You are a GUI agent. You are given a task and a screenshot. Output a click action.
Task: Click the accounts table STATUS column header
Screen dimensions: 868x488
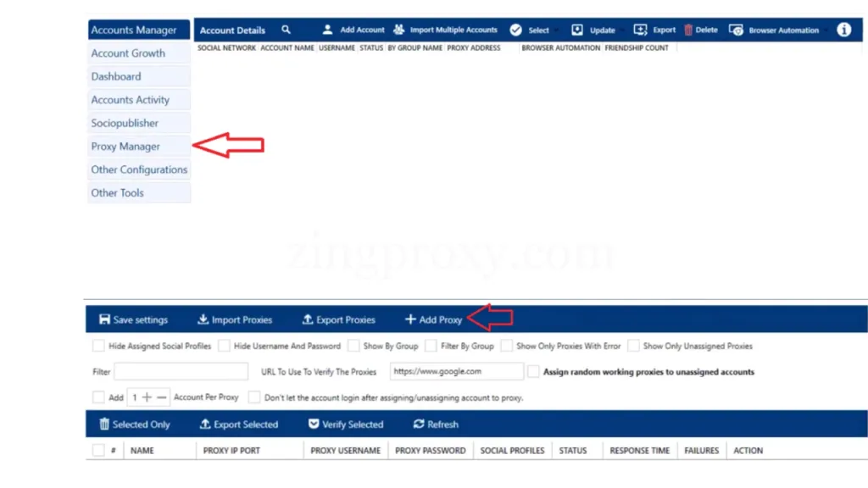point(371,47)
